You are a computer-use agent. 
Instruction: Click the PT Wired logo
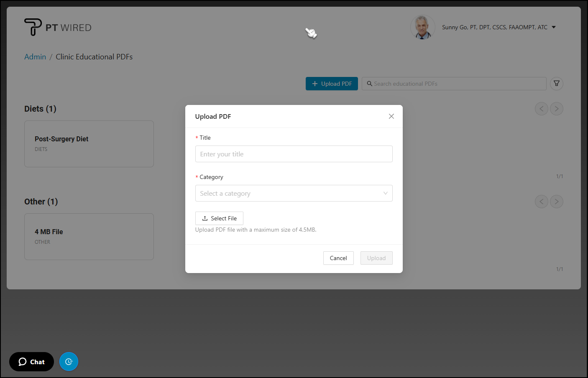(58, 27)
